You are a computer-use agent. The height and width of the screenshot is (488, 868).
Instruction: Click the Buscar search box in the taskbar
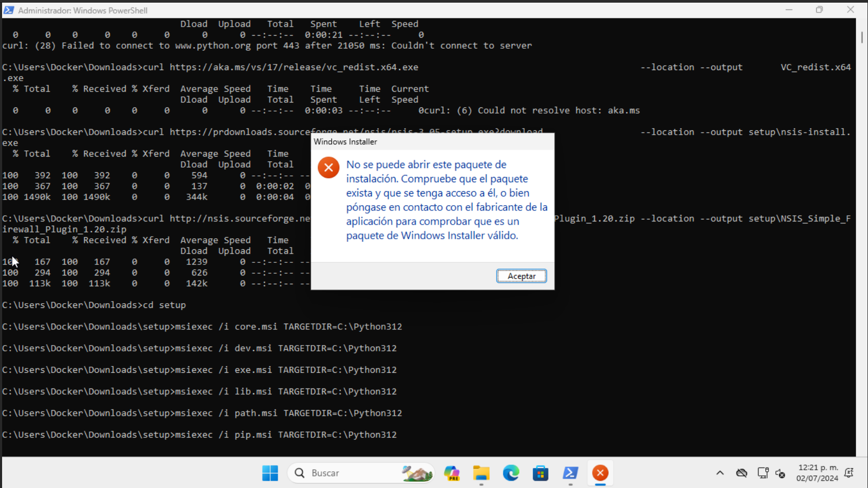(361, 473)
